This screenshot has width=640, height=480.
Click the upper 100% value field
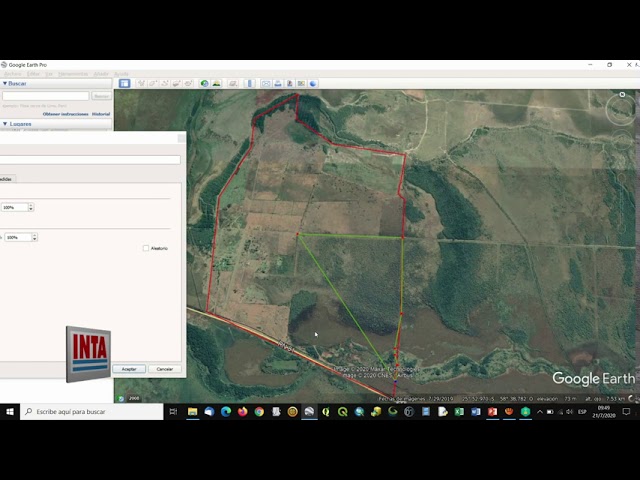[x=14, y=207]
